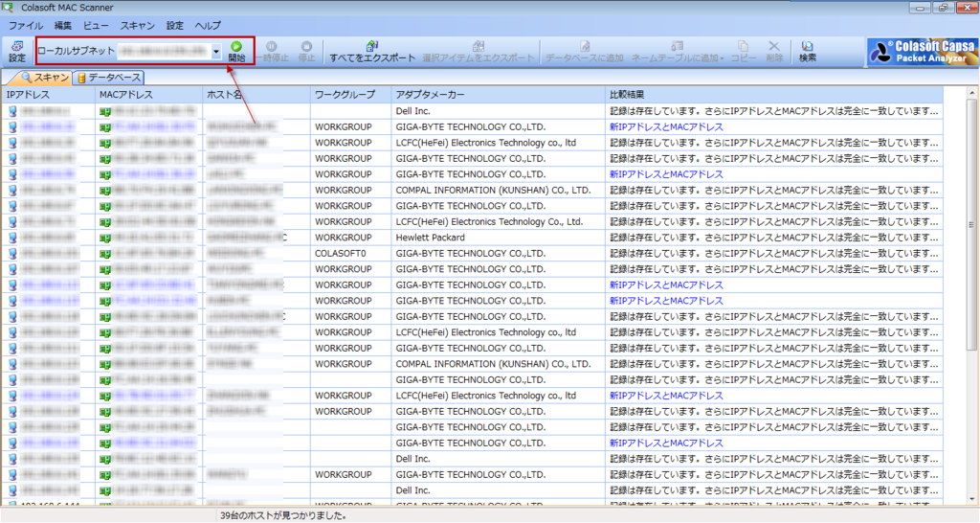This screenshot has height=523, width=980.
Task: Select the Hewlett Packard adapter row
Action: [x=472, y=238]
